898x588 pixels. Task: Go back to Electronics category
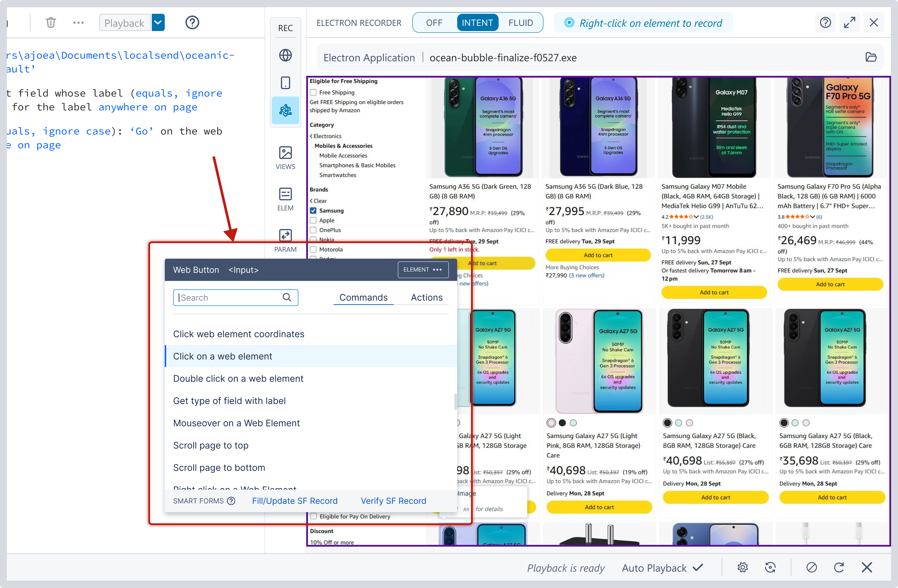(325, 136)
